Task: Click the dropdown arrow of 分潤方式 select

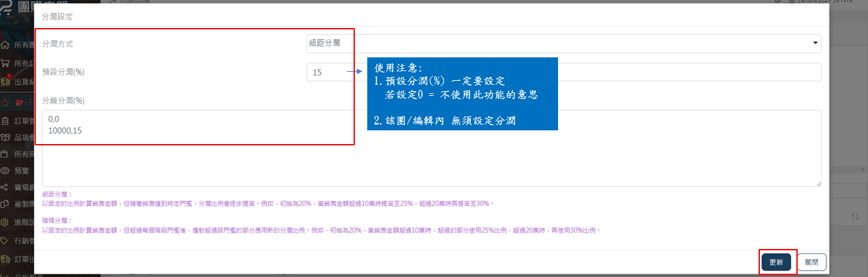Action: [815, 44]
